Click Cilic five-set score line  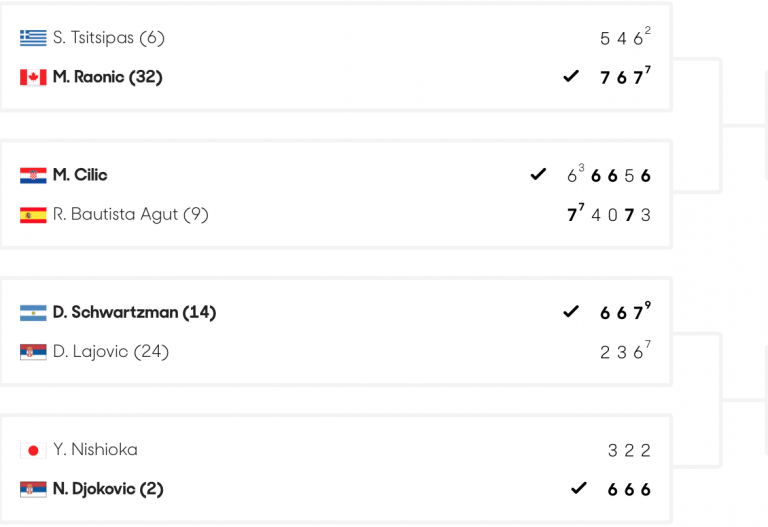click(609, 174)
